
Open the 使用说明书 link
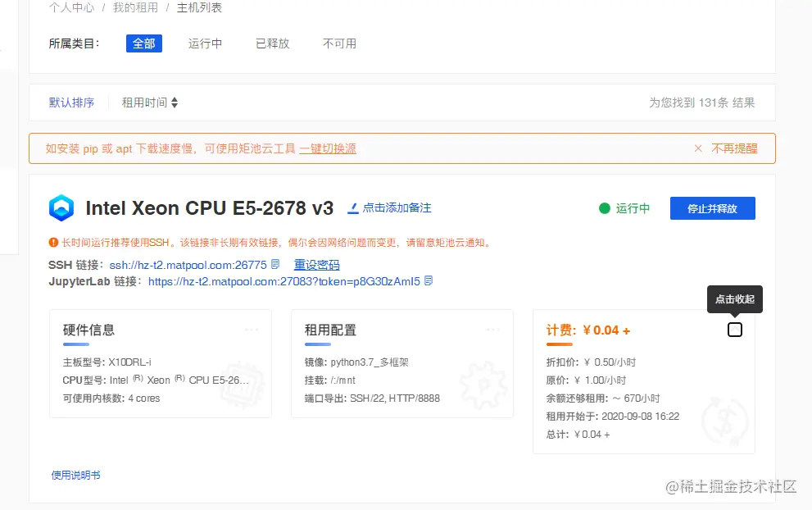point(75,476)
